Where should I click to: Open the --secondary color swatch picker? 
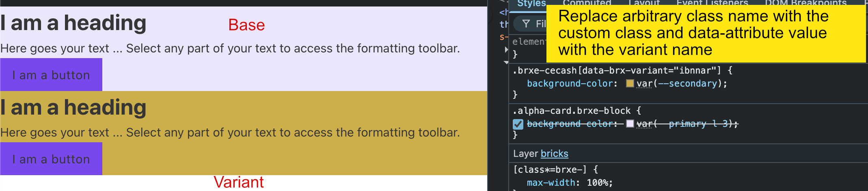pyautogui.click(x=630, y=84)
